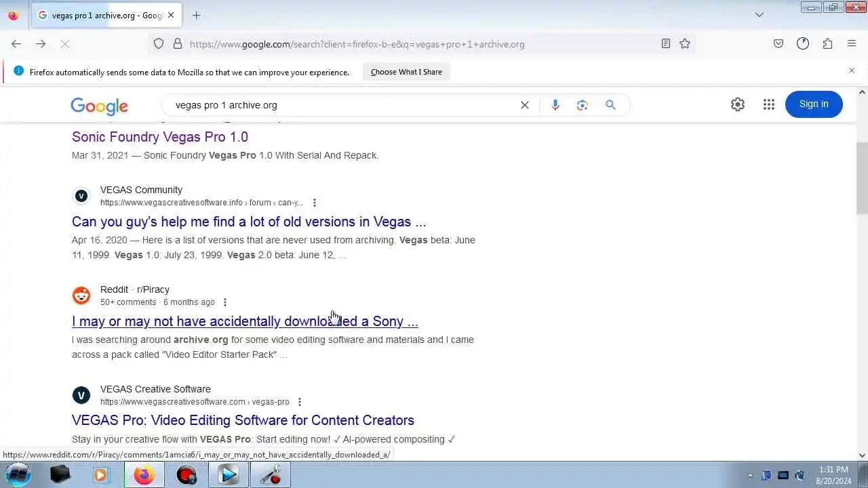Go forward one page
Image resolution: width=868 pixels, height=488 pixels.
point(41,44)
